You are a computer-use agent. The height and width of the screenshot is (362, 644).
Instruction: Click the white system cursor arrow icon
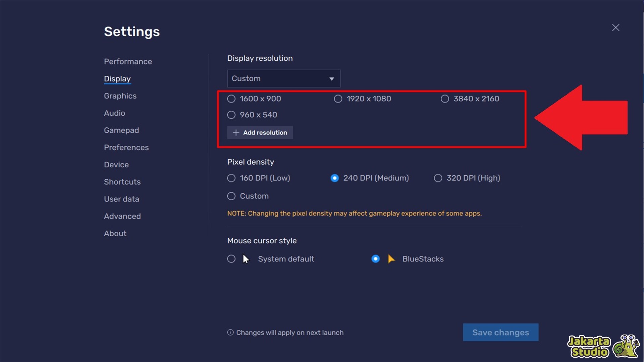pyautogui.click(x=246, y=259)
